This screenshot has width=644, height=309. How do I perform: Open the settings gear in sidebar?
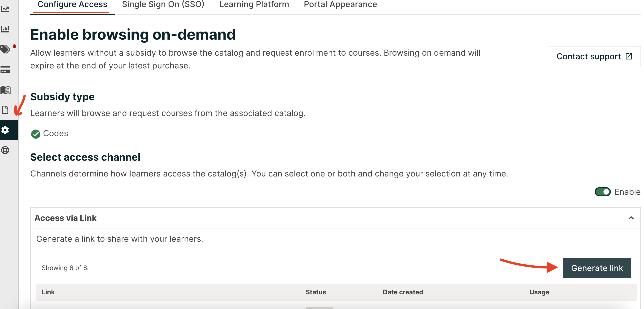click(x=6, y=130)
